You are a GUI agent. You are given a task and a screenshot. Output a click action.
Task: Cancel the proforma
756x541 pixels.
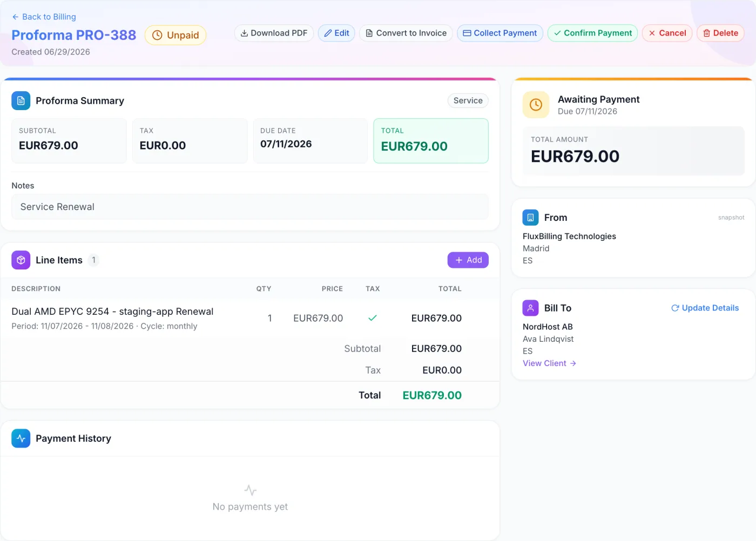click(667, 33)
